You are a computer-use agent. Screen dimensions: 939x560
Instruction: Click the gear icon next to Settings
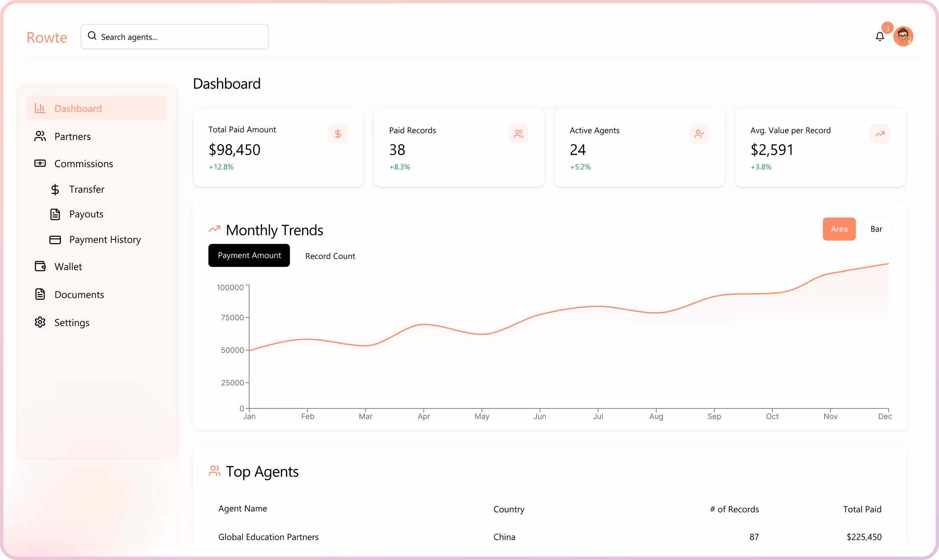click(x=40, y=322)
